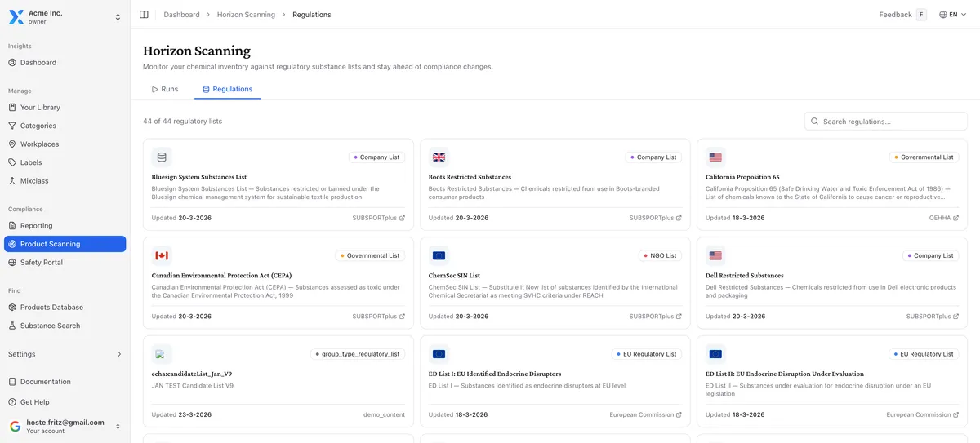Open ED List II European Commission link
The image size is (980, 443).
click(x=923, y=414)
